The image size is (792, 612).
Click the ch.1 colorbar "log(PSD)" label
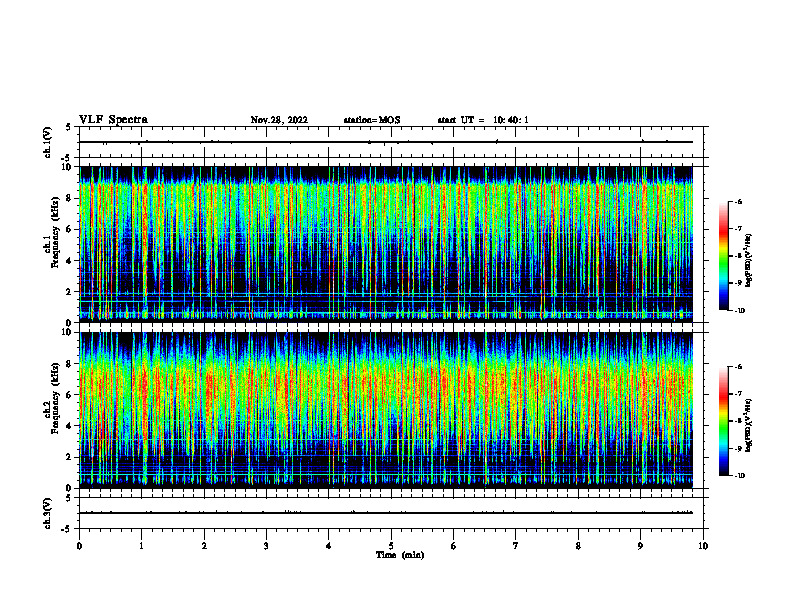click(x=749, y=261)
